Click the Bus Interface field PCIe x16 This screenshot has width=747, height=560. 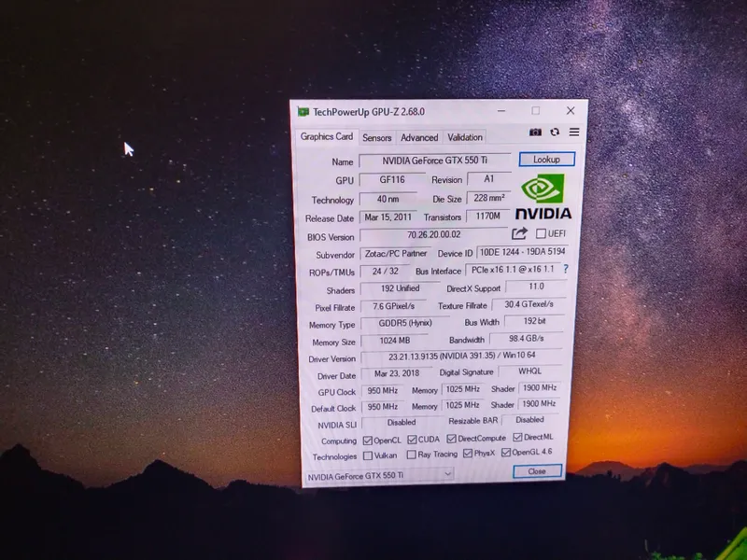click(513, 270)
